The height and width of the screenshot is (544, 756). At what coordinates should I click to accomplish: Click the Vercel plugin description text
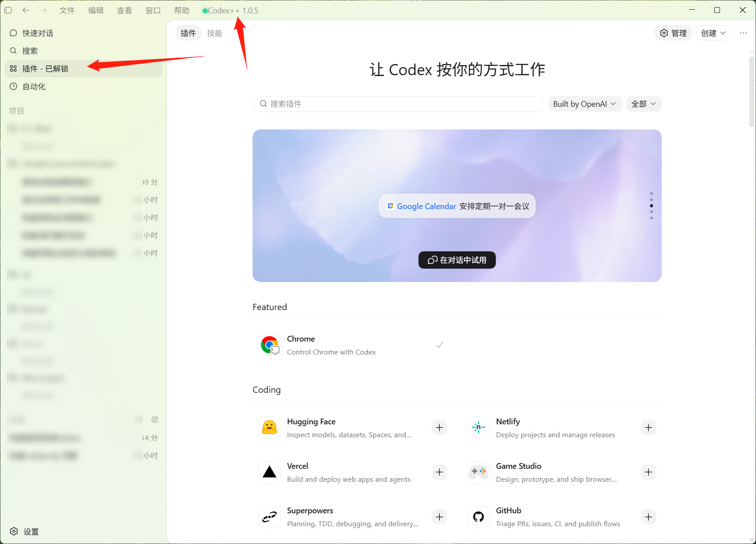click(349, 480)
